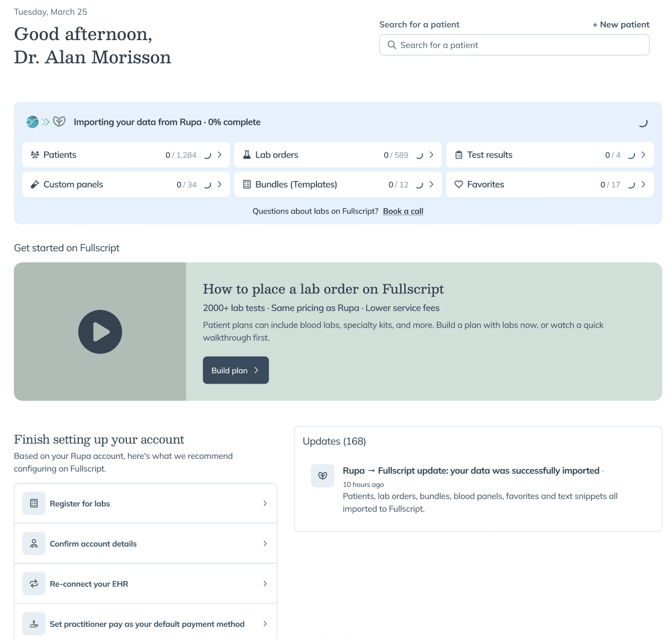The width and height of the screenshot is (672, 639).
Task: Click the practitioner pay hand icon
Action: tap(34, 624)
